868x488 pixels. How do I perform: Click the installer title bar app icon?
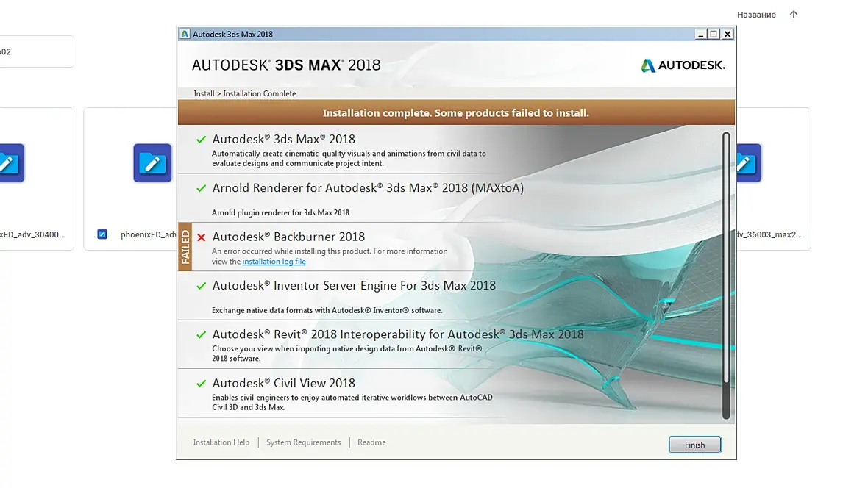(x=185, y=34)
